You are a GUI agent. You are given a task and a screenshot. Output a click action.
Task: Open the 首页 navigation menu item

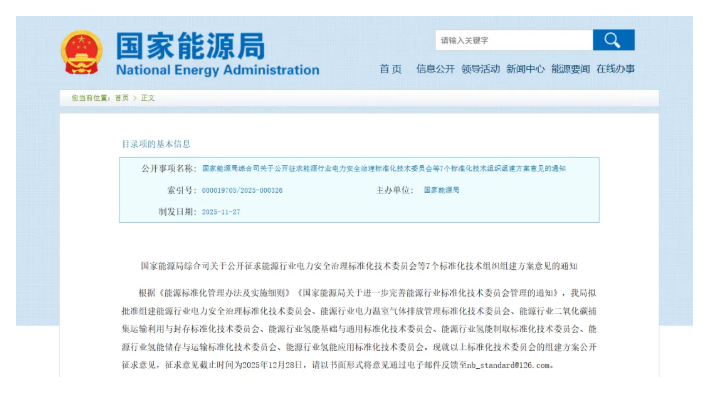coord(390,69)
